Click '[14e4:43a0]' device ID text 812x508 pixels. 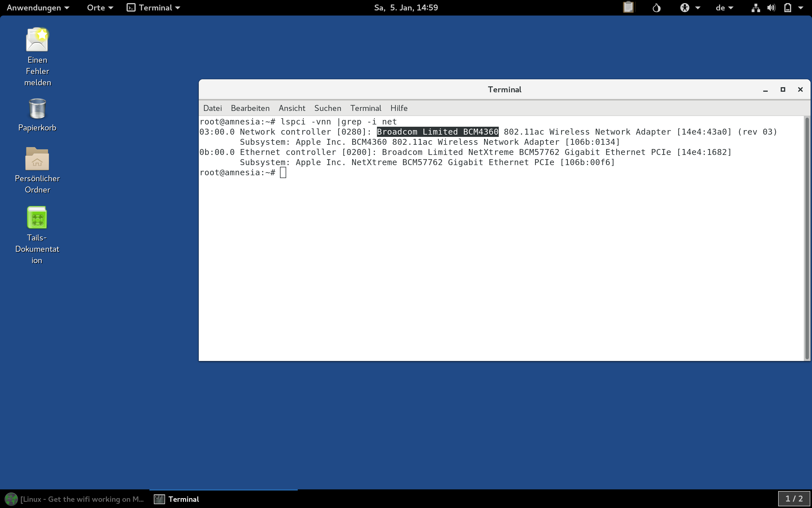click(x=704, y=132)
